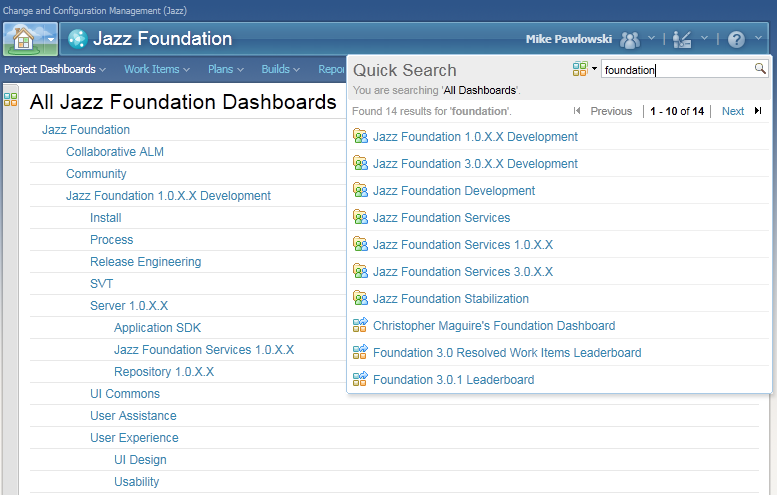Open the Help question mark icon

pos(736,39)
